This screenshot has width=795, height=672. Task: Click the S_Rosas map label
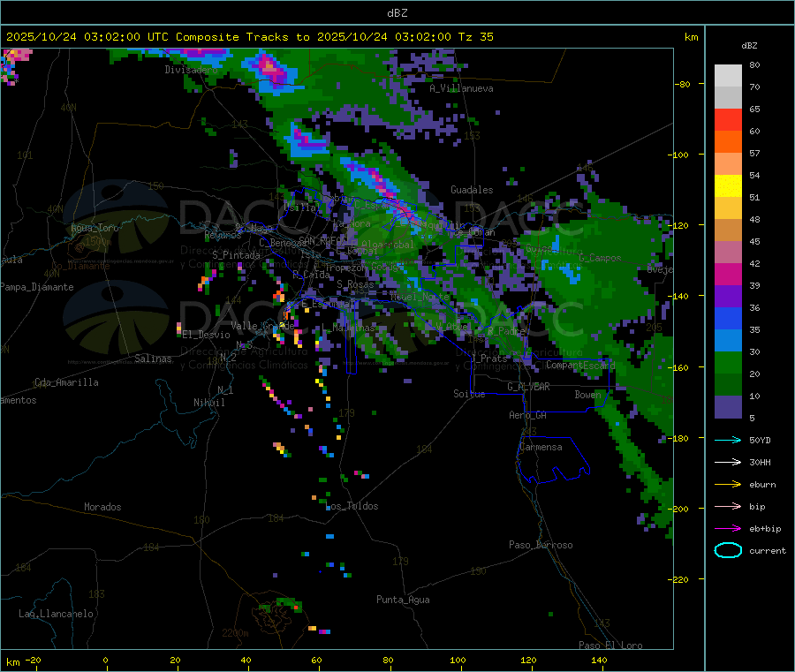(355, 284)
